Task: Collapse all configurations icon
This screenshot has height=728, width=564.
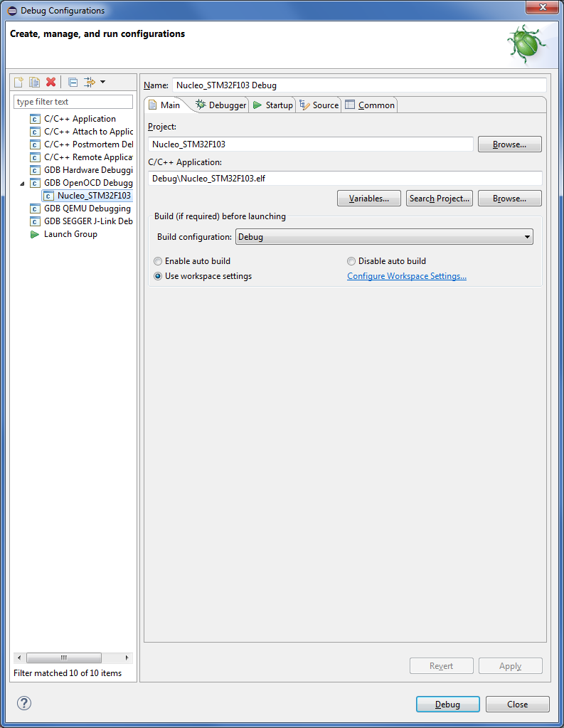Action: (73, 82)
